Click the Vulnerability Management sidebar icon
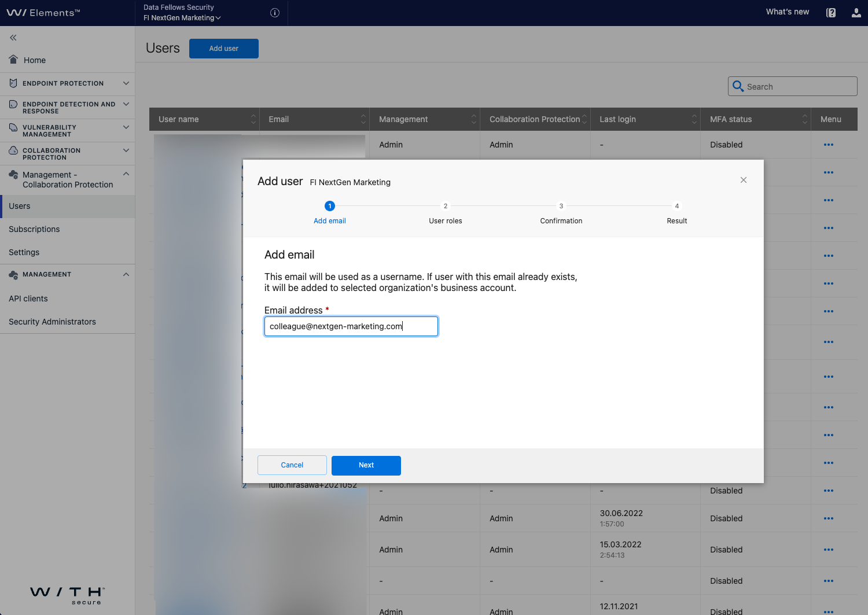Viewport: 868px width, 615px height. click(13, 130)
